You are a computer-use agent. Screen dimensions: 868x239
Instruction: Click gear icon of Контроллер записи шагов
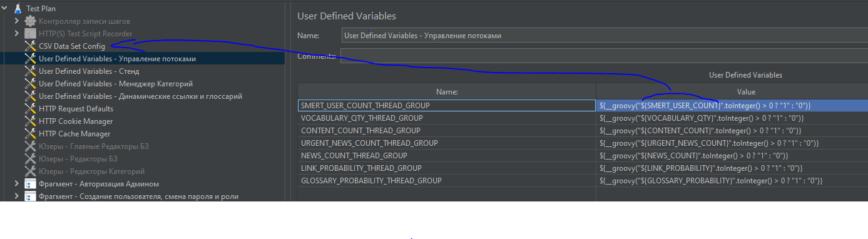click(30, 21)
